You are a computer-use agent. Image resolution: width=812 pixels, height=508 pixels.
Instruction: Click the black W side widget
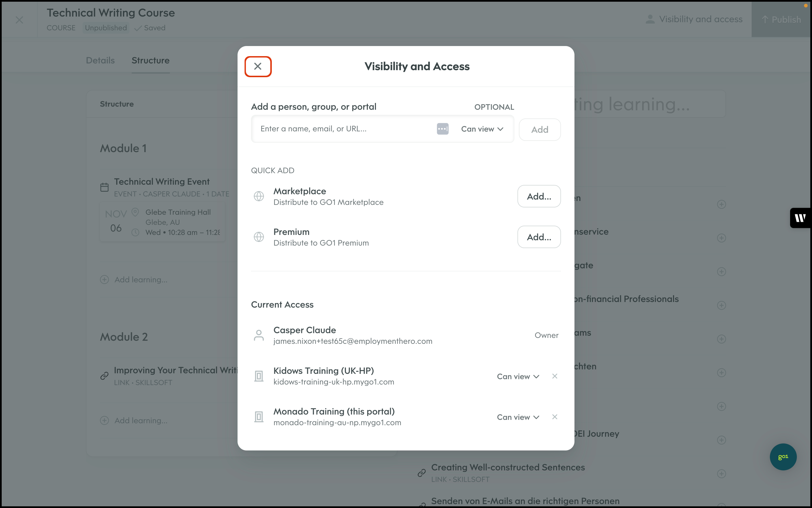click(x=800, y=218)
